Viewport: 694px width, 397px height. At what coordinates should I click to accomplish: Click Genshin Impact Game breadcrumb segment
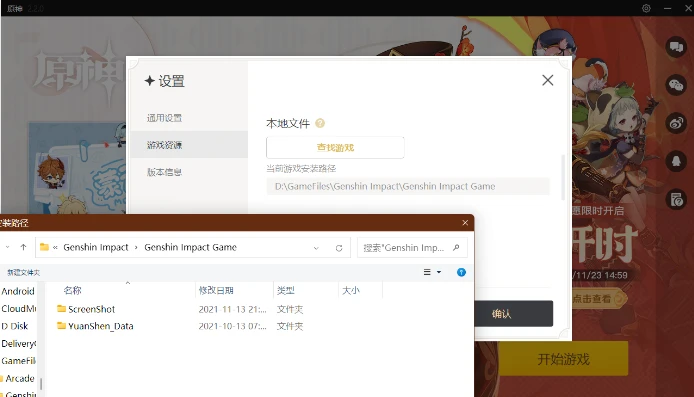click(190, 247)
